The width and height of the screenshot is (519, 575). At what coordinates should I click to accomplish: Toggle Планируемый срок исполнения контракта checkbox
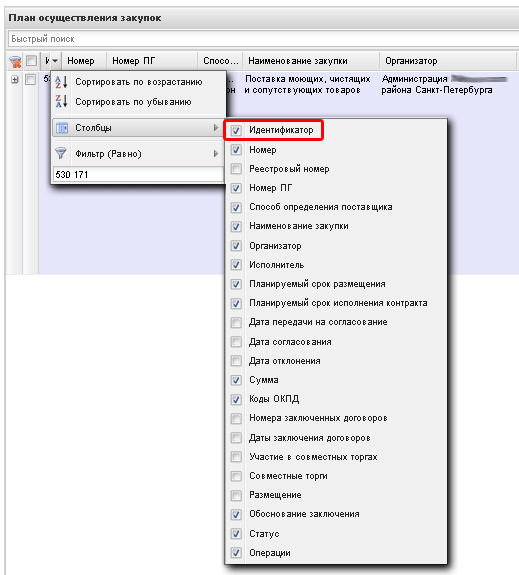[x=236, y=303]
